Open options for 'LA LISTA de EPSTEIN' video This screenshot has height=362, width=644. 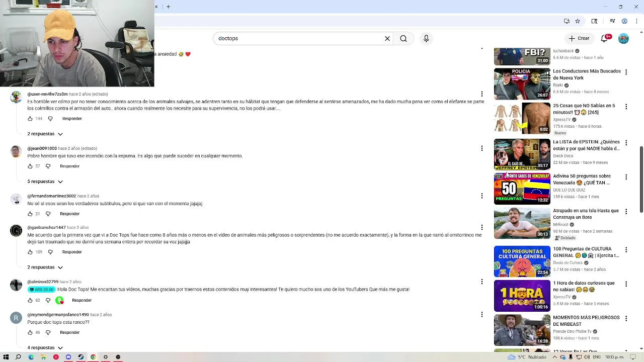pos(626,143)
